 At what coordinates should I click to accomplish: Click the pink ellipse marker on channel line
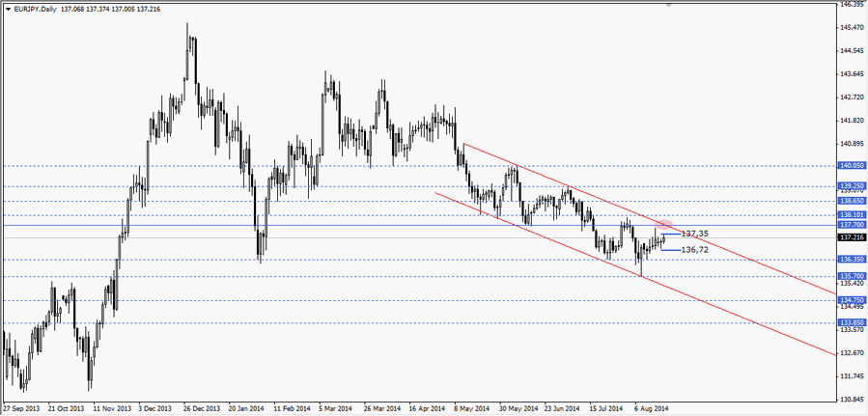click(663, 225)
